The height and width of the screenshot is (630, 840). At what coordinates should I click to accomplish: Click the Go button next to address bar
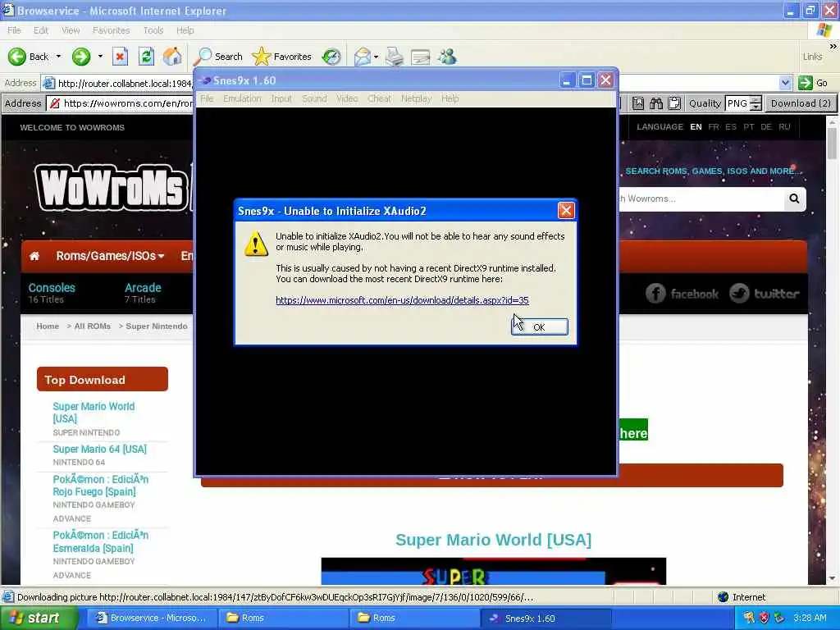[813, 83]
